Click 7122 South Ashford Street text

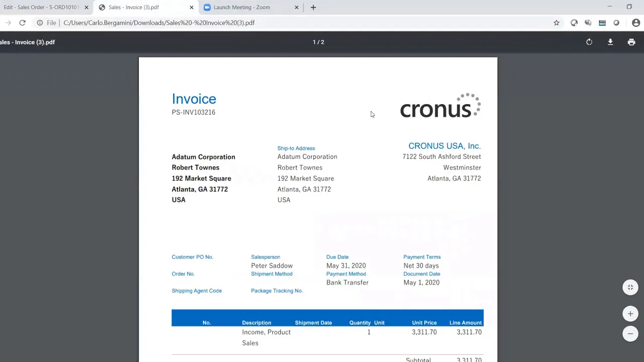(x=442, y=157)
